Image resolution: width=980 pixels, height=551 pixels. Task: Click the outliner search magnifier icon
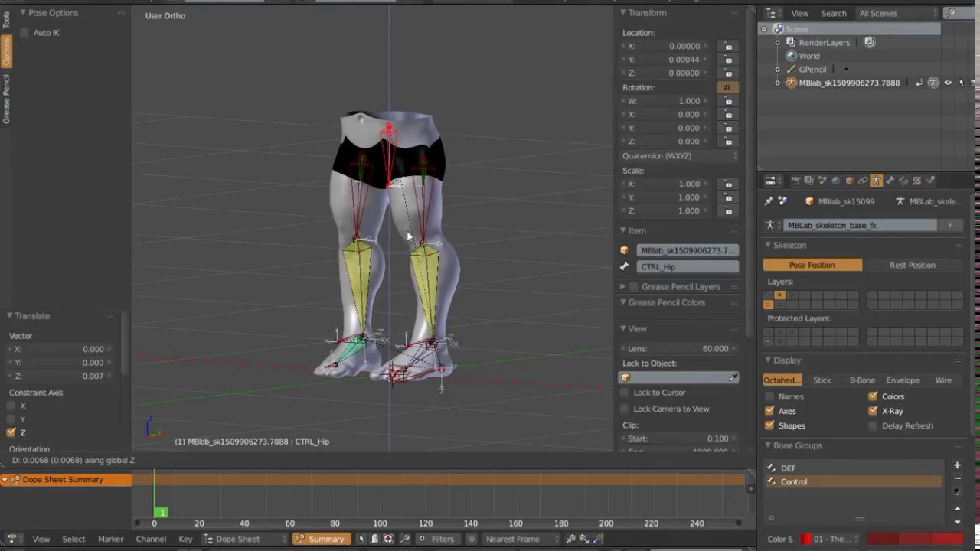(950, 13)
